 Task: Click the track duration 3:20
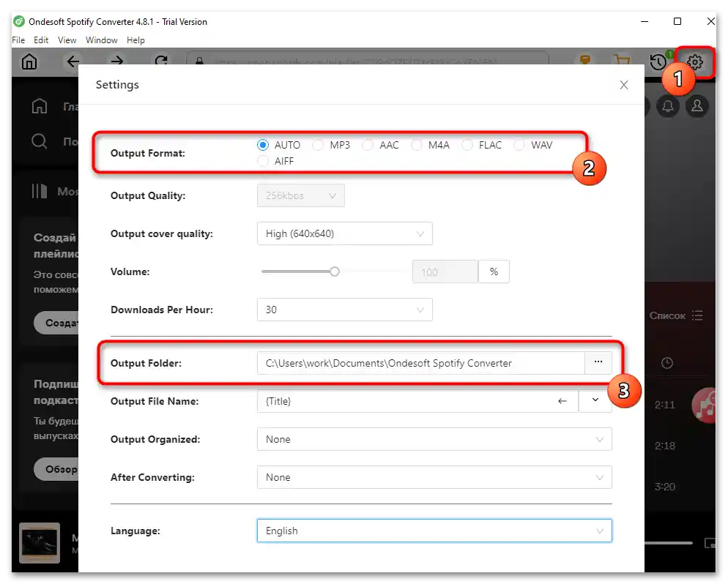(664, 487)
